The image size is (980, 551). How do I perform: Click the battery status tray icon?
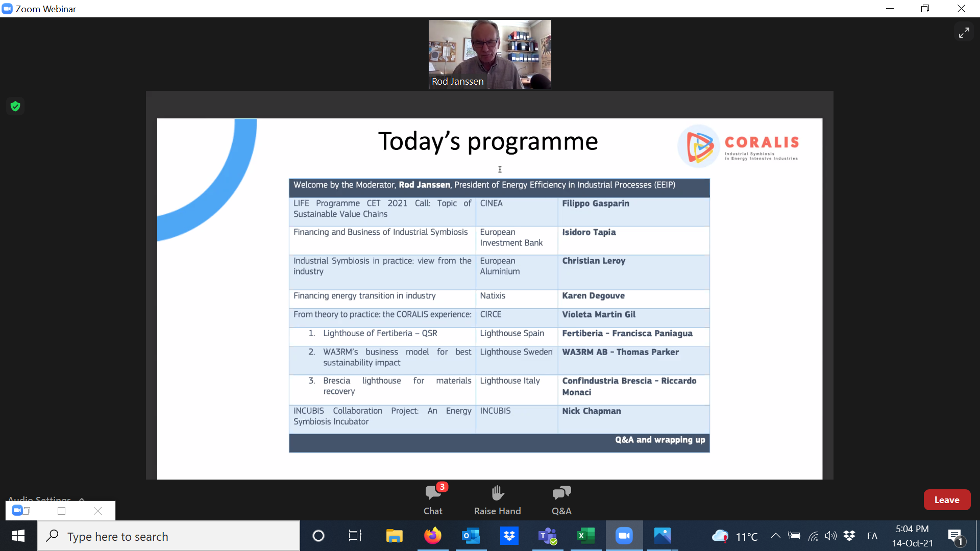click(x=794, y=536)
